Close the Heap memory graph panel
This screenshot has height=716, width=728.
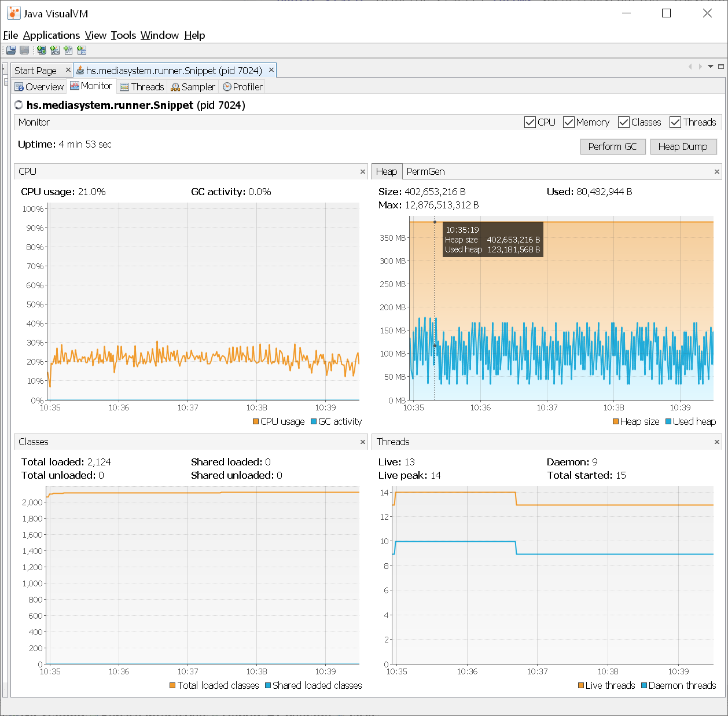pos(717,172)
